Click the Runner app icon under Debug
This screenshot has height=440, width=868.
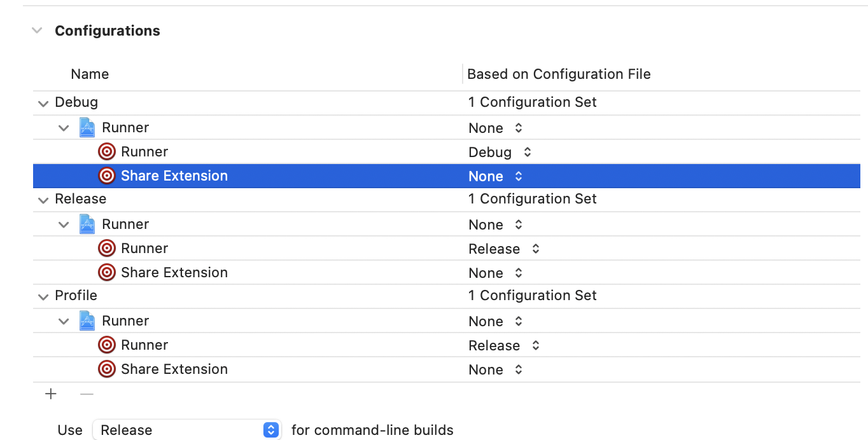(88, 127)
